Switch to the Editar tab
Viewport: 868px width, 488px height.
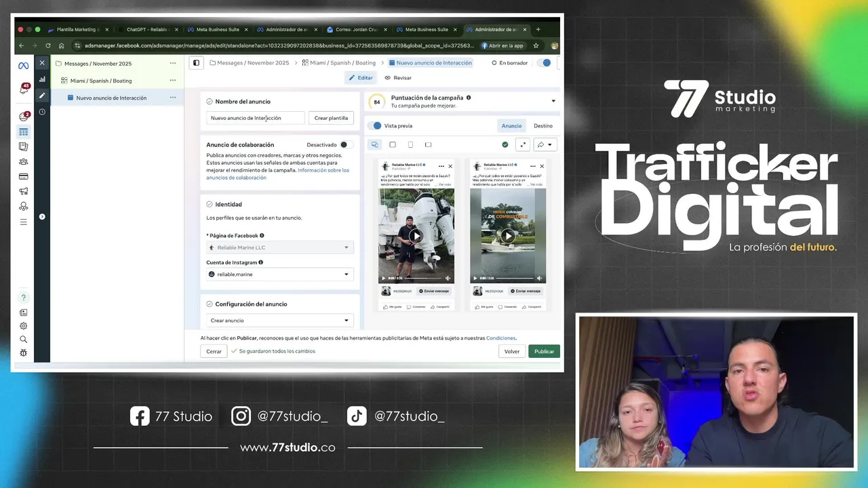pos(361,78)
